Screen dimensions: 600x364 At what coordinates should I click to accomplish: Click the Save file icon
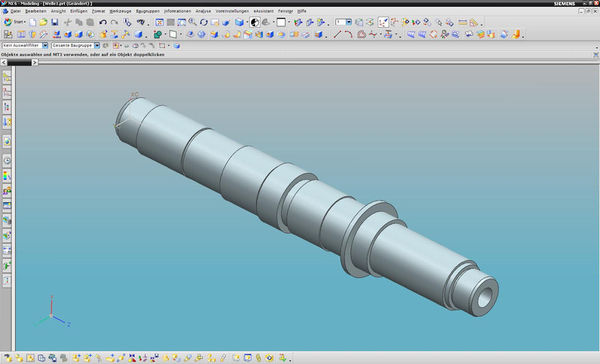pyautogui.click(x=55, y=22)
